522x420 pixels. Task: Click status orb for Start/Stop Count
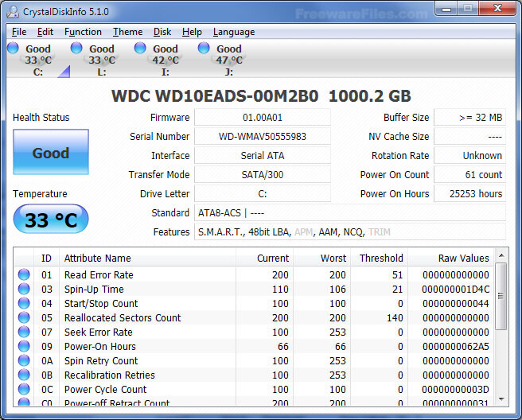(24, 303)
